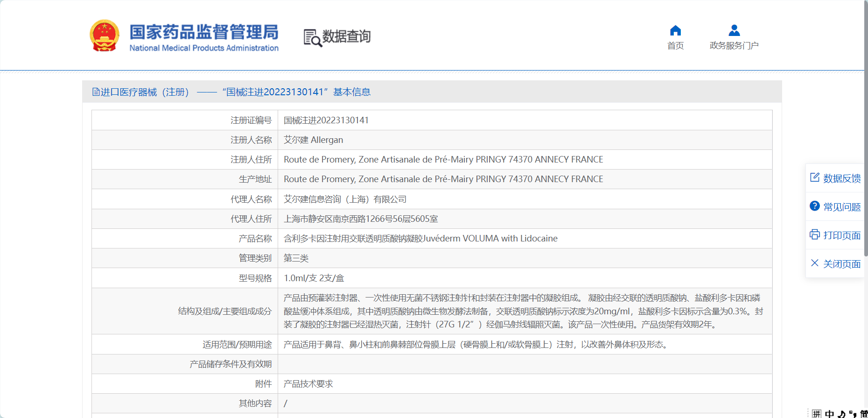The width and height of the screenshot is (868, 418).
Task: Close the page with the 关闭页面 X icon
Action: coord(815,263)
